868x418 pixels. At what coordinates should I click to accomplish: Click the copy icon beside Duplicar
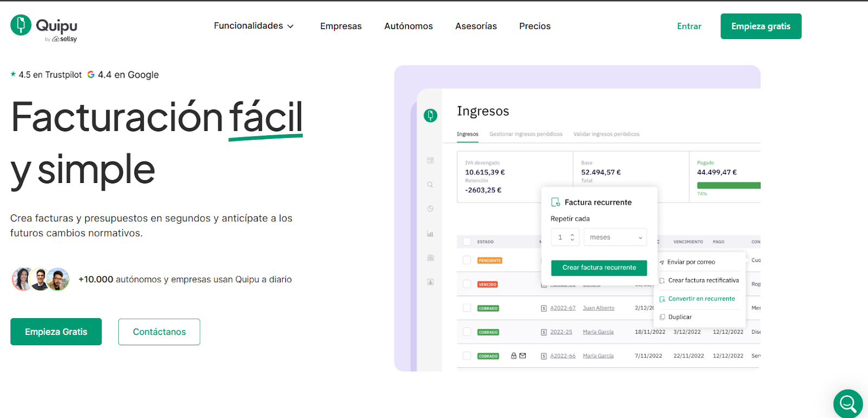point(662,317)
